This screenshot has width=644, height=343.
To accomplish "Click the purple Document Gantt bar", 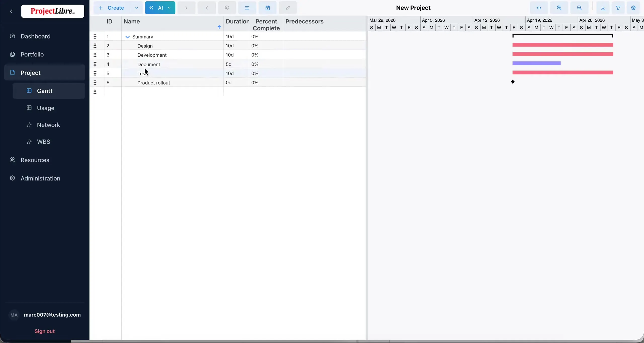I will pyautogui.click(x=537, y=63).
